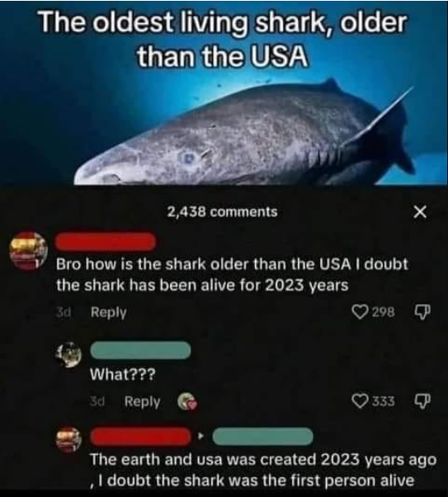448x497 pixels.
Task: Open the 'What???' commenter's avatar
Action: click(x=68, y=354)
